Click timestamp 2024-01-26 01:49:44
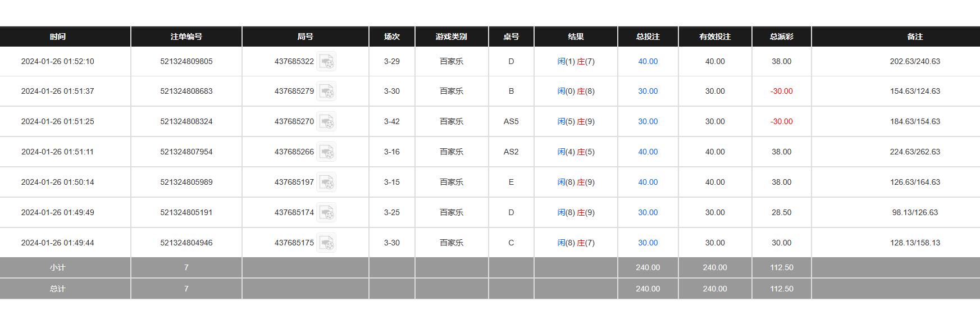 coord(58,243)
